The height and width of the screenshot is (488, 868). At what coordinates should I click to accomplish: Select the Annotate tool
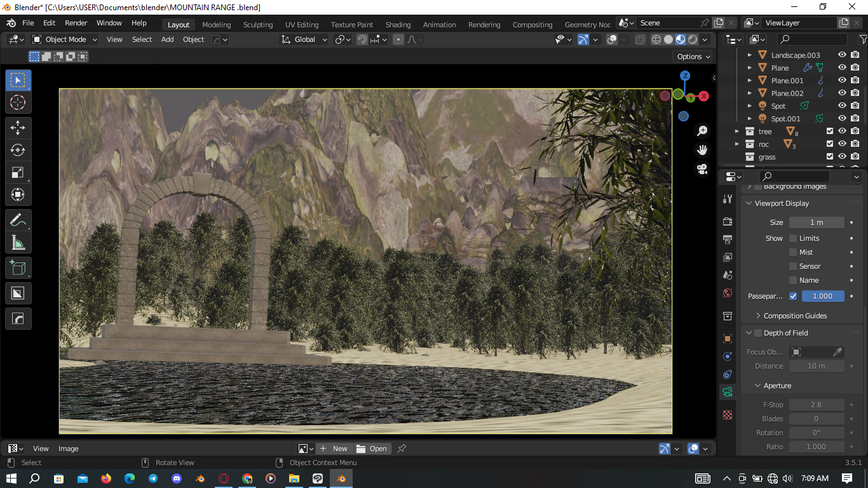click(x=18, y=220)
